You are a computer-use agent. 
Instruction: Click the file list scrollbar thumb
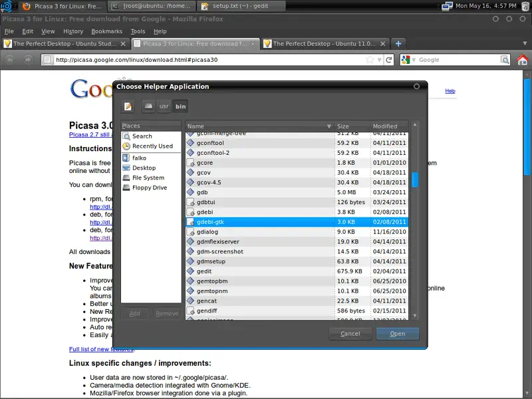coord(414,180)
